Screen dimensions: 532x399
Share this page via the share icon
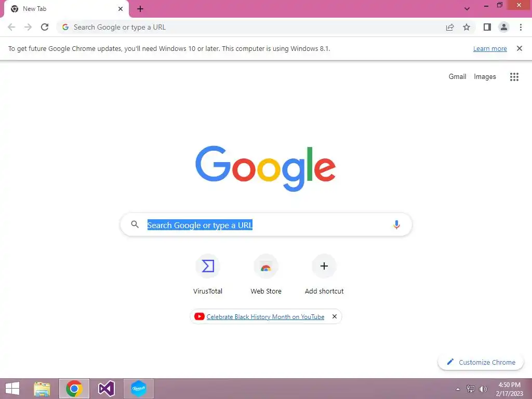point(450,27)
